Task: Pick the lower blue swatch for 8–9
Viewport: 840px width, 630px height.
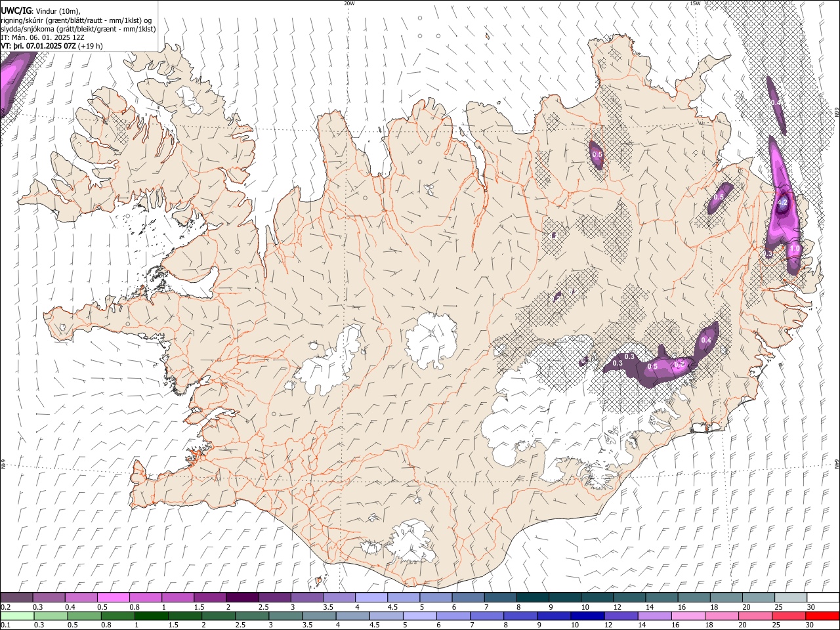Action: pyautogui.click(x=520, y=616)
